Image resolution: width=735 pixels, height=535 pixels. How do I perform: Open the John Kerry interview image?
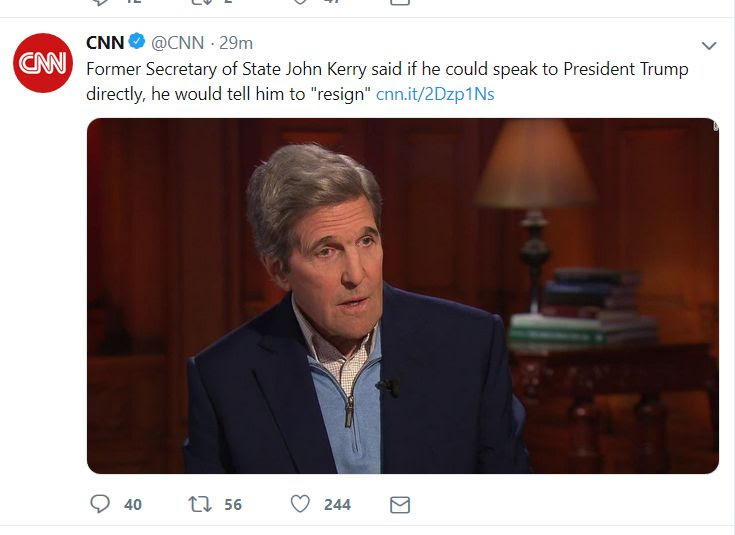403,296
